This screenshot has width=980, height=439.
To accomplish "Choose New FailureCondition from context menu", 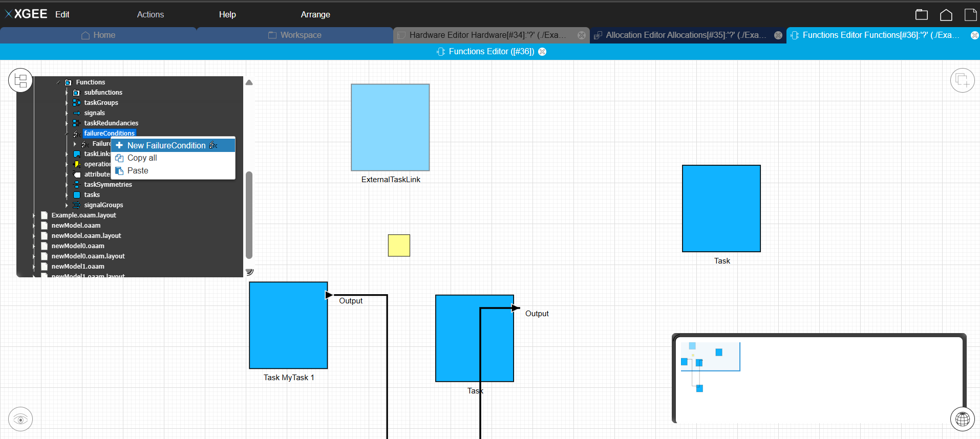I will click(166, 145).
